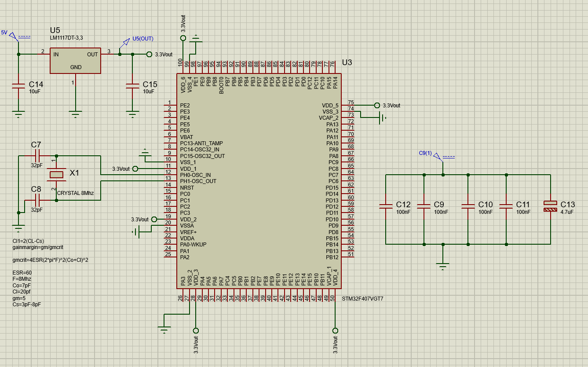Click the F=8Mhz note line

pyautogui.click(x=22, y=279)
